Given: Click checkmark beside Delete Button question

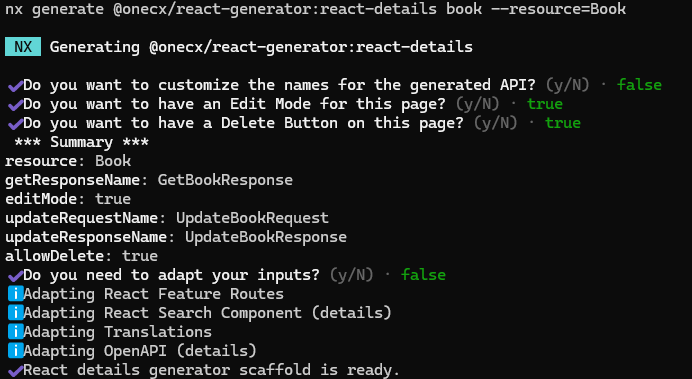Looking at the screenshot, I should click(x=15, y=124).
